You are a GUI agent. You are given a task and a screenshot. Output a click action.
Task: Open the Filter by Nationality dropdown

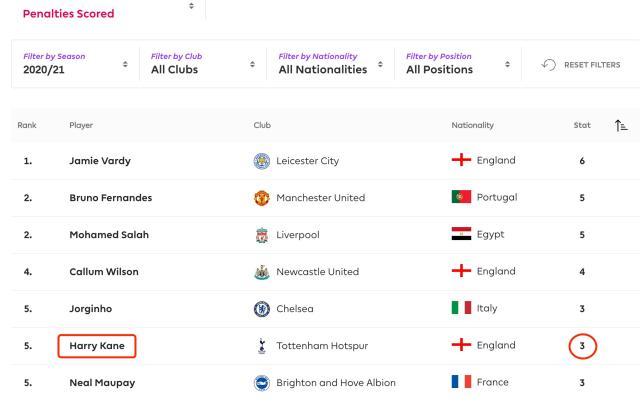coord(328,63)
